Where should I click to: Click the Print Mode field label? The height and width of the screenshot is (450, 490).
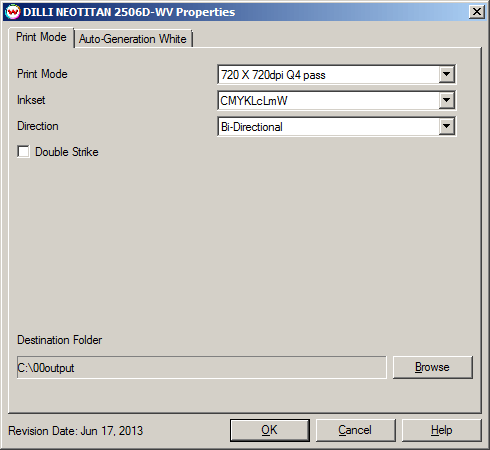tap(42, 74)
